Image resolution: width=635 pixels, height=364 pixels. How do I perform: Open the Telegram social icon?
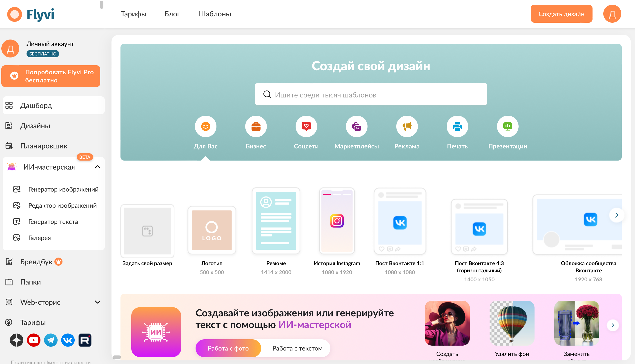click(x=51, y=340)
